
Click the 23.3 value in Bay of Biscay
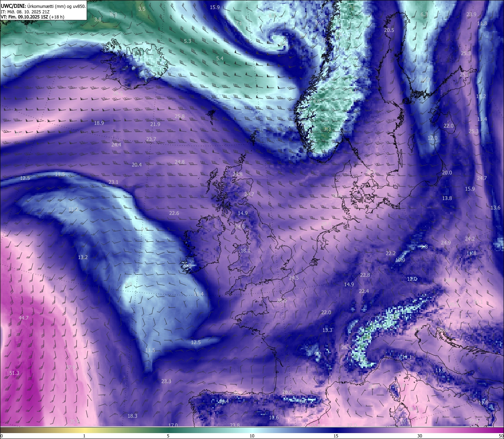(166, 381)
